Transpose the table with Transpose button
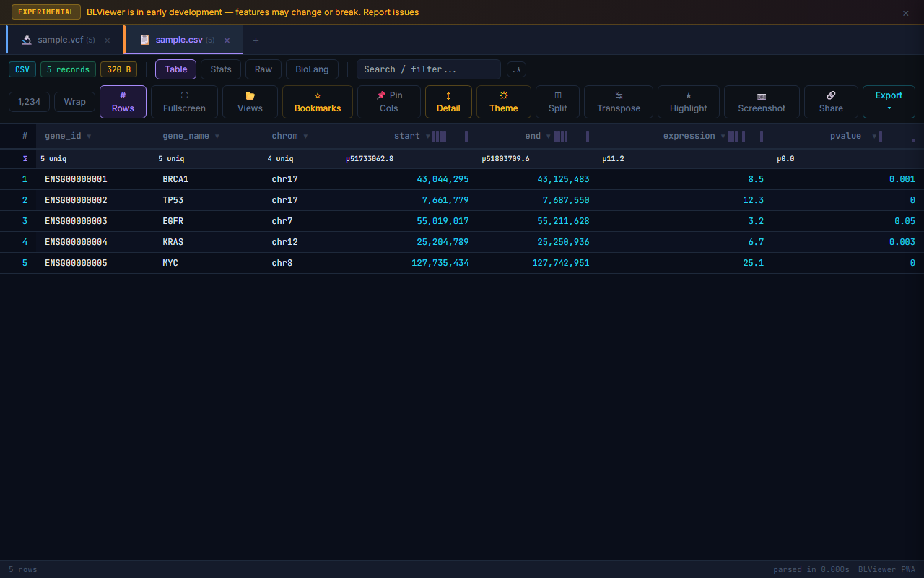 pos(619,102)
